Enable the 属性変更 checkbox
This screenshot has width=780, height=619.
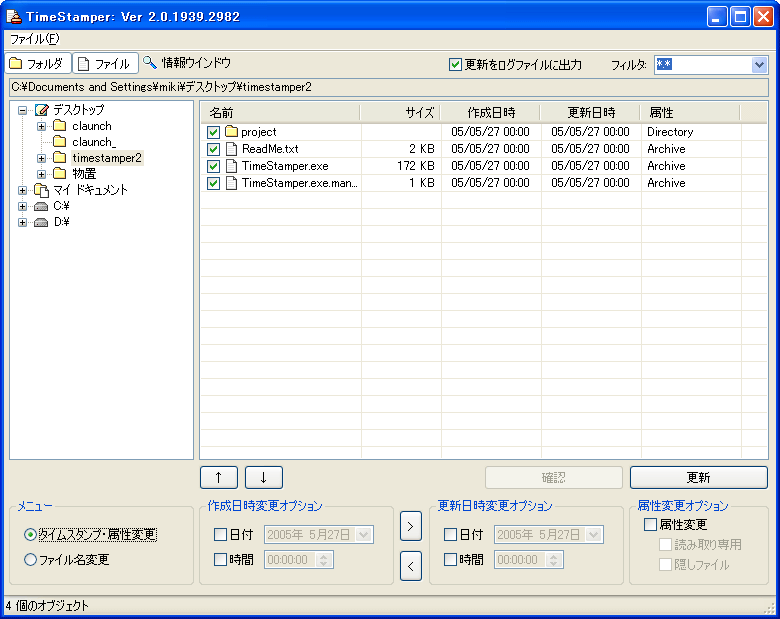click(x=650, y=524)
